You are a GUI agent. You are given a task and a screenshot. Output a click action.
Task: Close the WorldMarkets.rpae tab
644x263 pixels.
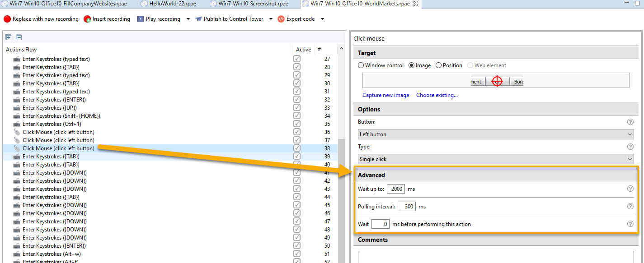pos(416,4)
